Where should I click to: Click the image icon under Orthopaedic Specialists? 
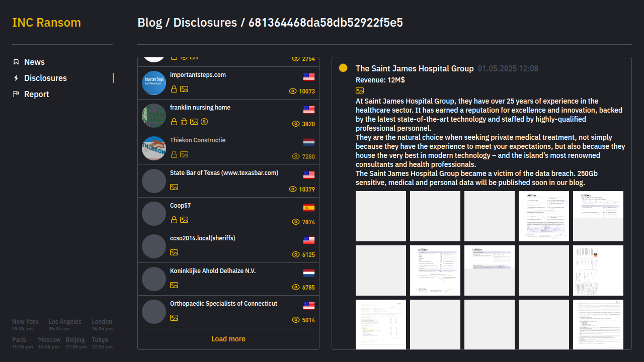point(174,318)
